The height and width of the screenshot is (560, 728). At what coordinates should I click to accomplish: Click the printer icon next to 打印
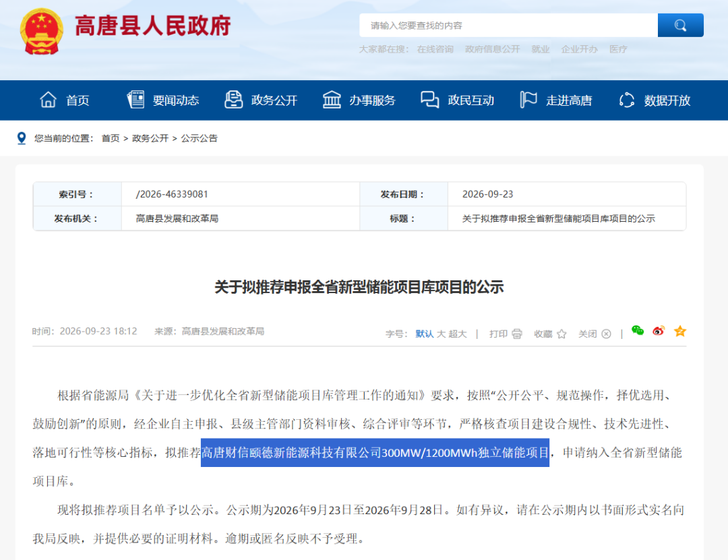tap(517, 334)
